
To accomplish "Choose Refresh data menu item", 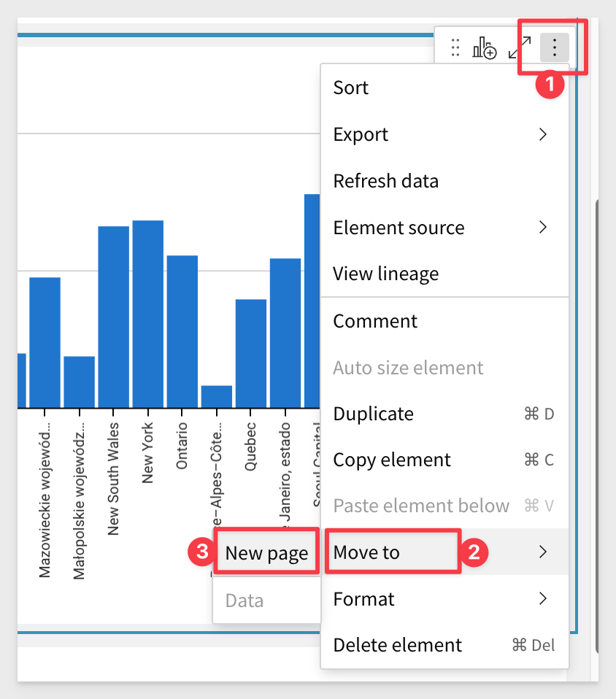I will tap(385, 181).
